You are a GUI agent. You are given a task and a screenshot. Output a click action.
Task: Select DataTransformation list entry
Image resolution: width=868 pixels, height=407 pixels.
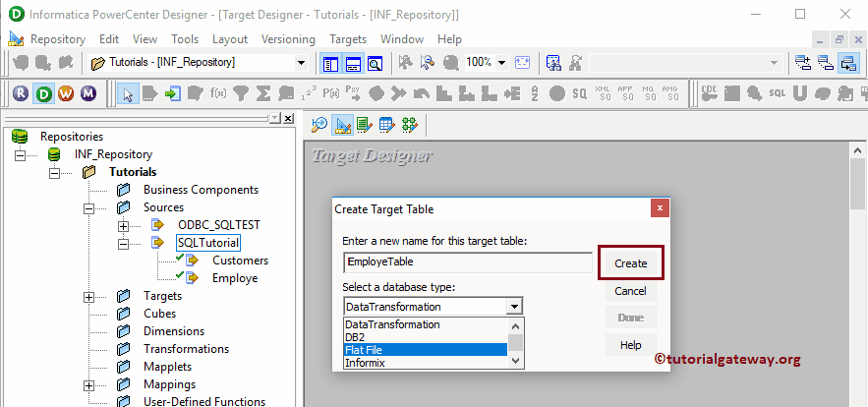click(425, 324)
